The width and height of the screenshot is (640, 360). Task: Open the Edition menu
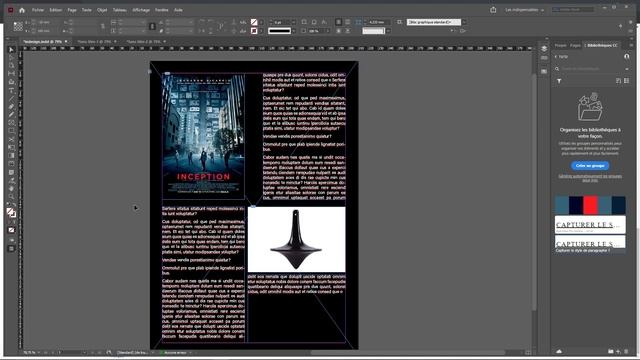(56, 10)
